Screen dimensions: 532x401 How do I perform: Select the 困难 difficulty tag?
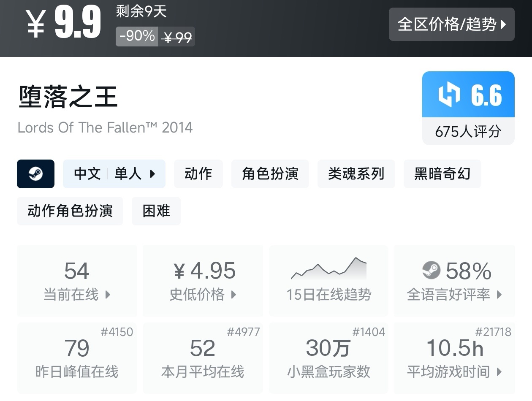(156, 211)
